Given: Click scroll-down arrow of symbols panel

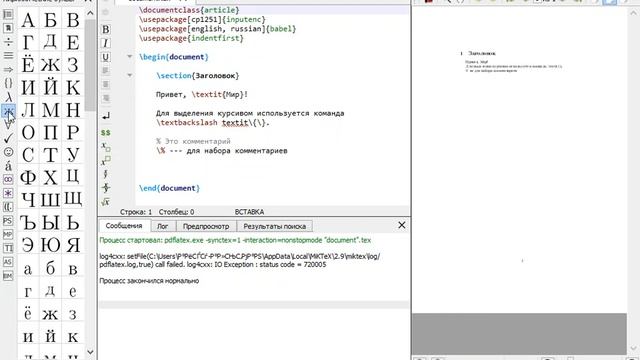Looking at the screenshot, I should [x=91, y=352].
